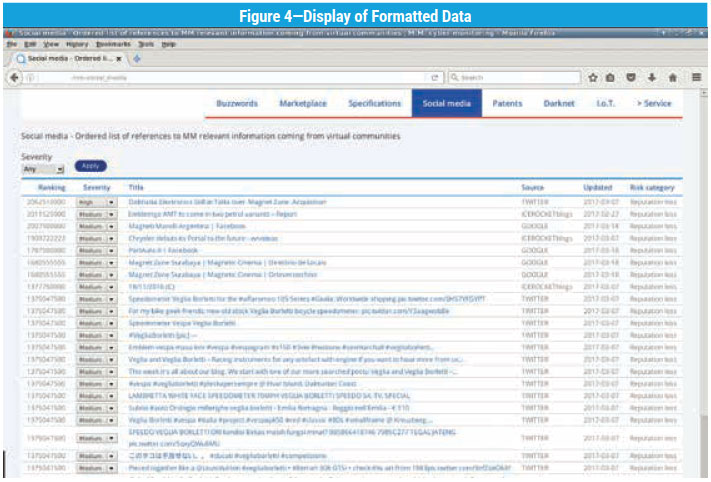
Task: Open severity dropdown for Pieced together row
Action: click(96, 468)
